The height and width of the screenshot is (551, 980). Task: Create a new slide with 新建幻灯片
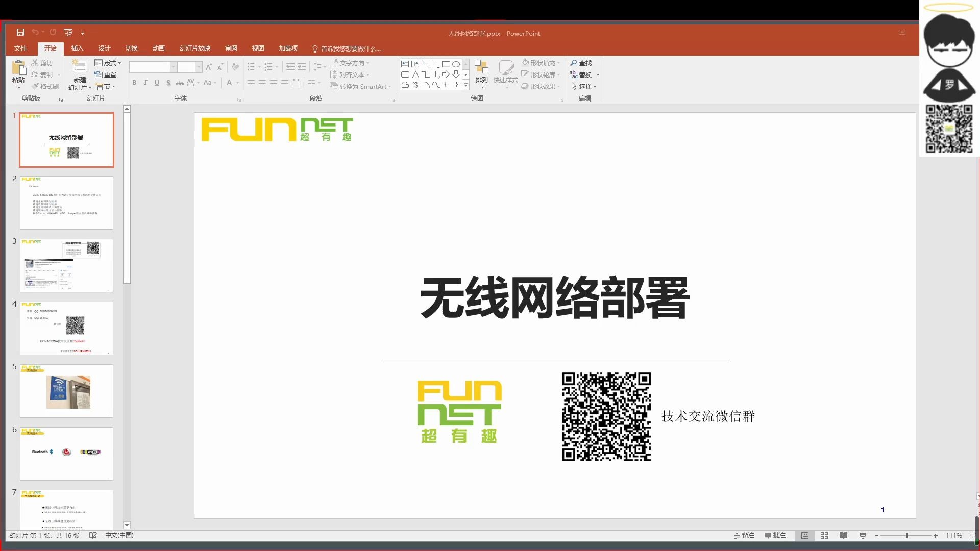point(79,75)
